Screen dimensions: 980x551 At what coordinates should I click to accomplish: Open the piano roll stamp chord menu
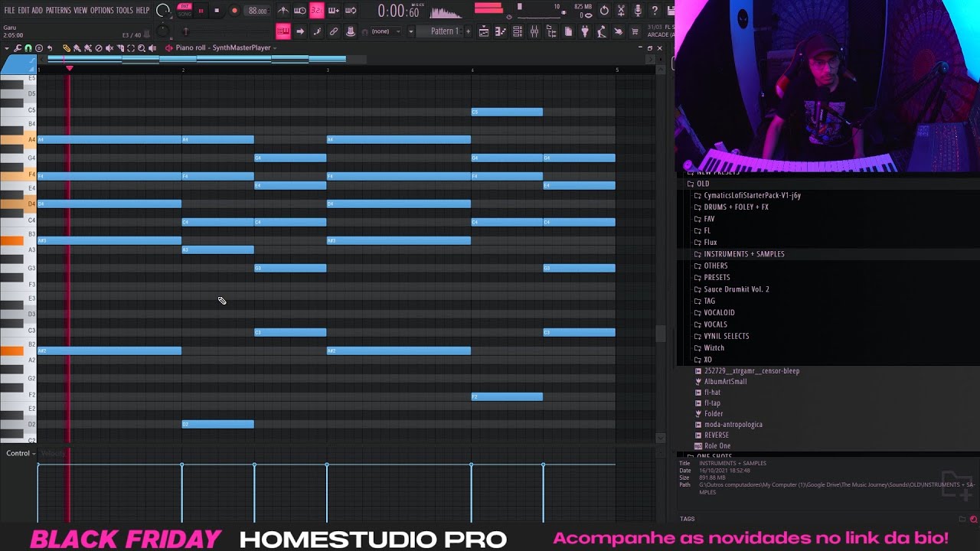[x=39, y=48]
